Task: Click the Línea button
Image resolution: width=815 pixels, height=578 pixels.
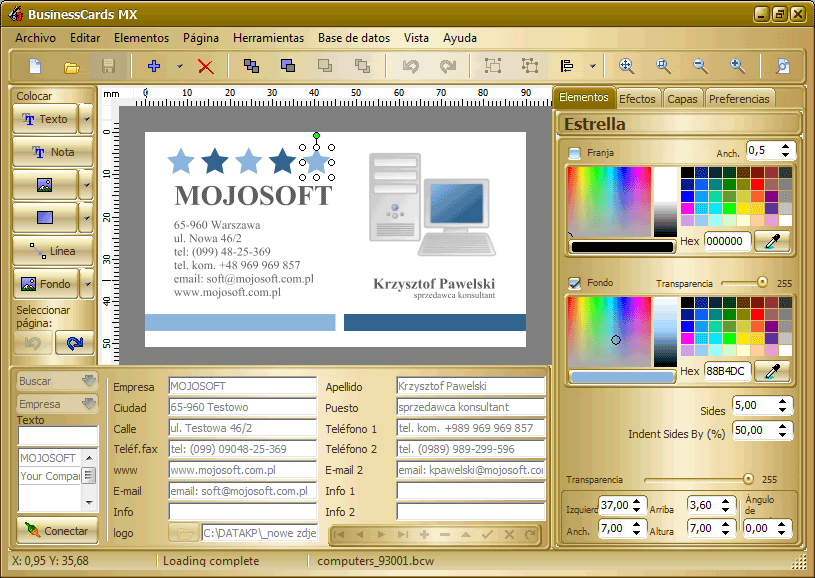Action: (52, 251)
